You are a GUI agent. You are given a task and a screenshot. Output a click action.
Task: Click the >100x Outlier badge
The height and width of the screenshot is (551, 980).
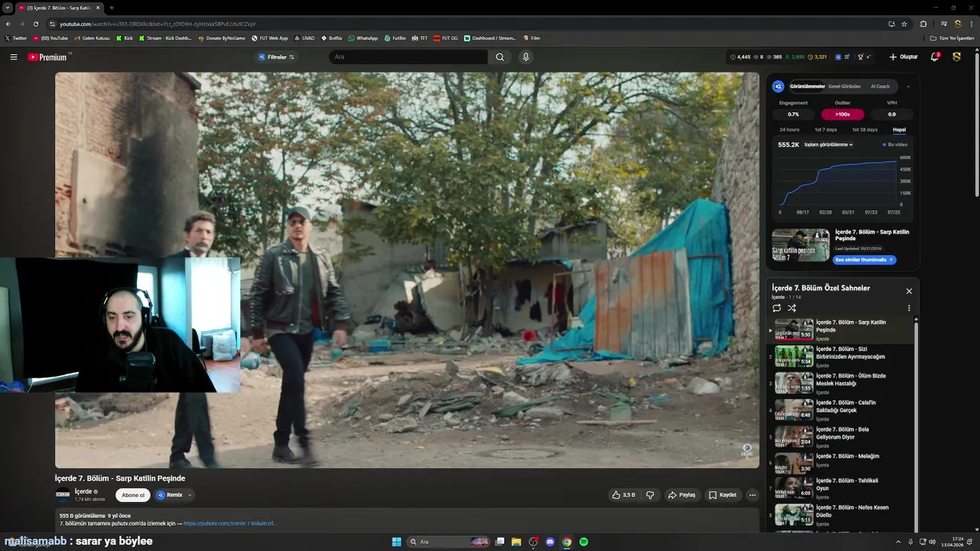pyautogui.click(x=842, y=114)
